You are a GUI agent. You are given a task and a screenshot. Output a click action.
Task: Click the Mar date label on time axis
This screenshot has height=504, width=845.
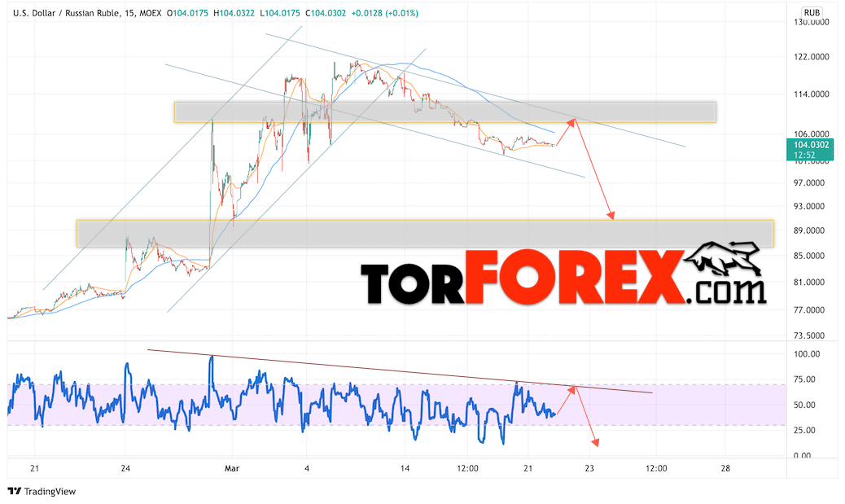click(x=232, y=468)
